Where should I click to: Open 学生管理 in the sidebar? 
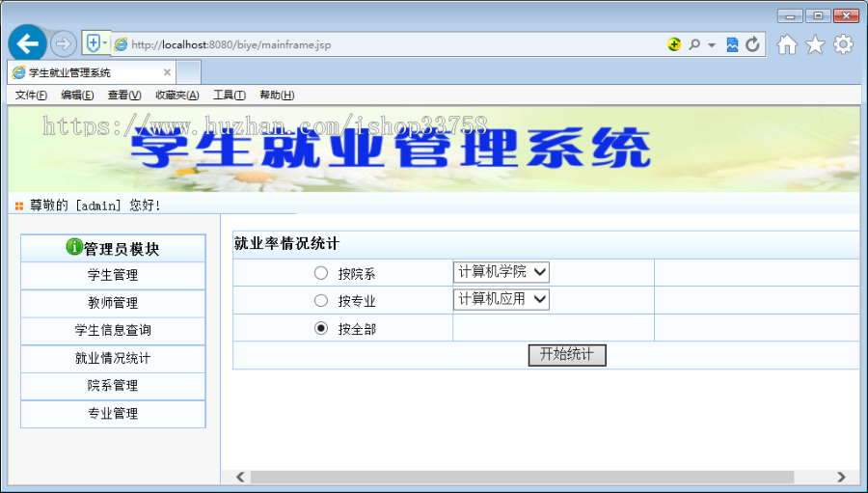click(x=113, y=275)
